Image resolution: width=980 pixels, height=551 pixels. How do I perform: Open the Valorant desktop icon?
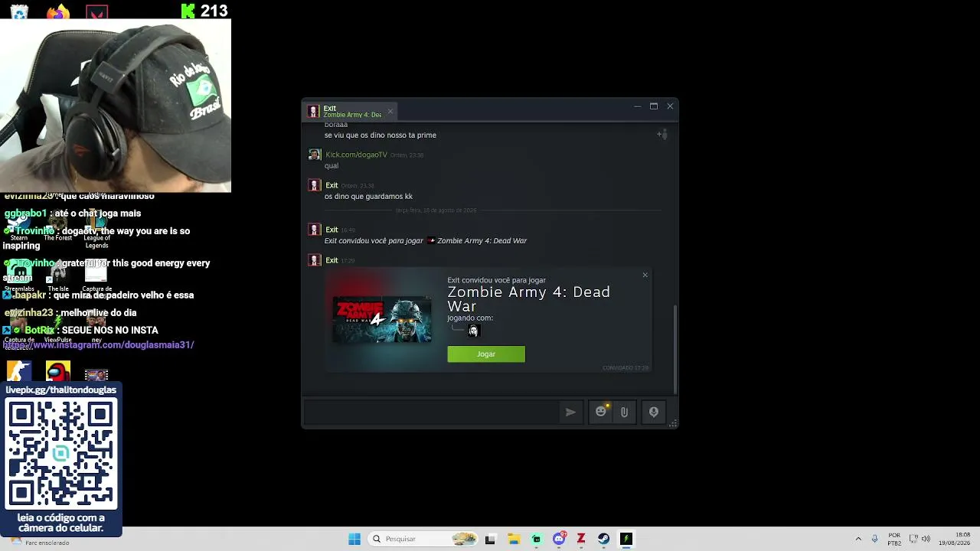(x=96, y=12)
